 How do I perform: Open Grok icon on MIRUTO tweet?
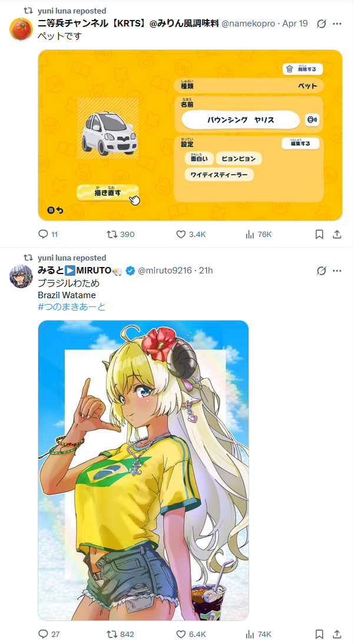[322, 271]
